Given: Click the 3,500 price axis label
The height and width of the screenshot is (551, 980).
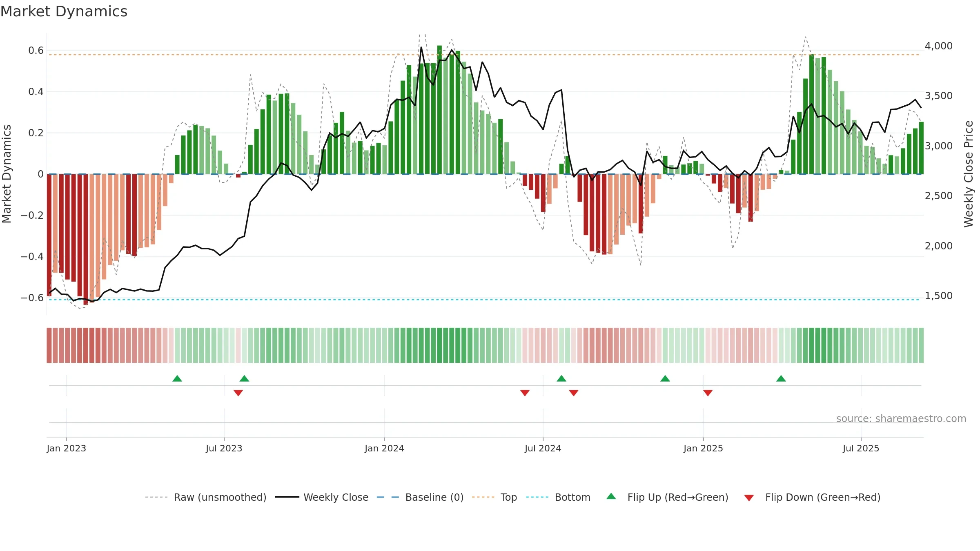Looking at the screenshot, I should [939, 96].
